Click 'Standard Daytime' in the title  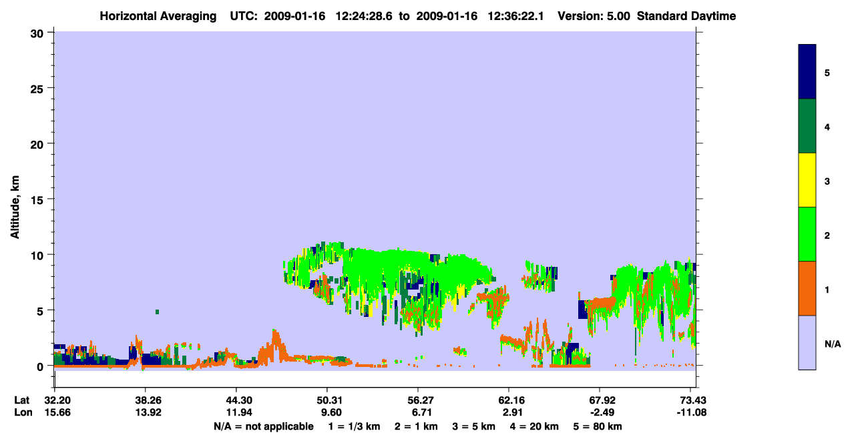click(x=686, y=16)
